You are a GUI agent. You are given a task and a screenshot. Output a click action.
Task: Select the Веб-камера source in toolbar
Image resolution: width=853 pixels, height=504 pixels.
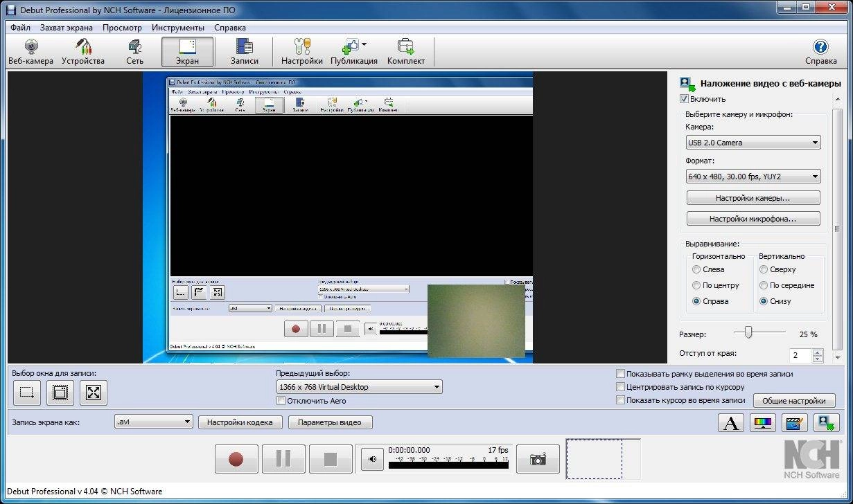30,53
